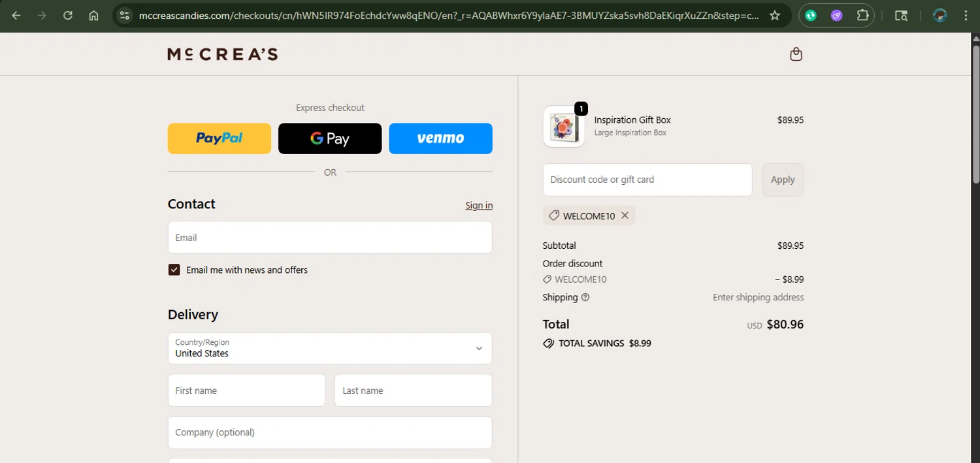Reload the checkout page
Image resolution: width=980 pixels, height=463 pixels.
68,16
